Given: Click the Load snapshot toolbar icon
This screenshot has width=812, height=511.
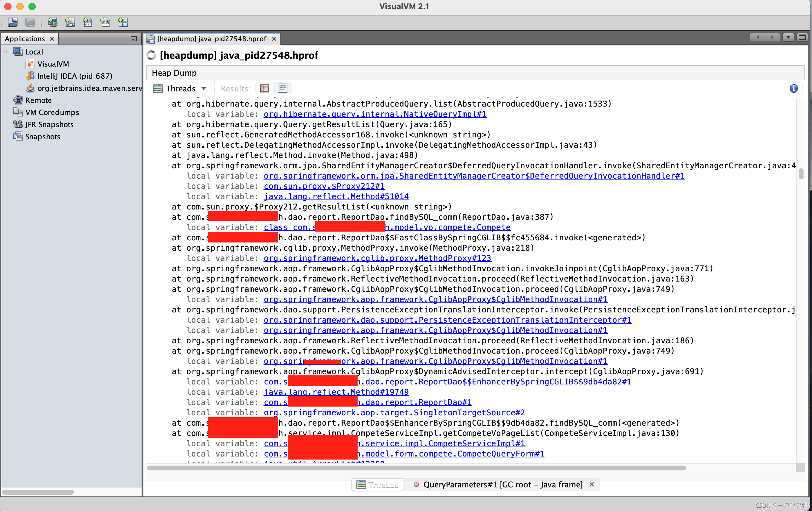Looking at the screenshot, I should [x=13, y=22].
